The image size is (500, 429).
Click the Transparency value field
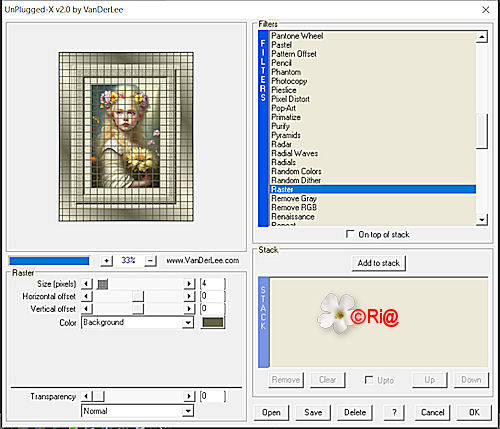(213, 396)
